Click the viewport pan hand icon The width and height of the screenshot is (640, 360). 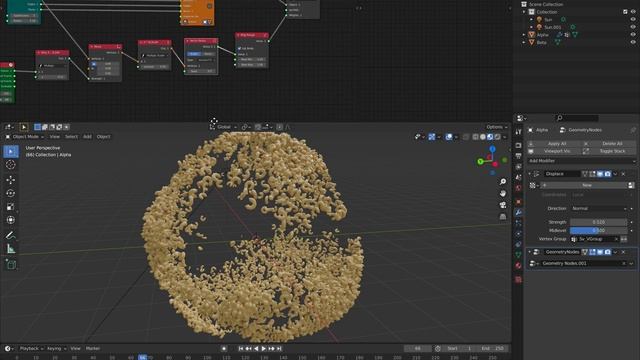(503, 193)
